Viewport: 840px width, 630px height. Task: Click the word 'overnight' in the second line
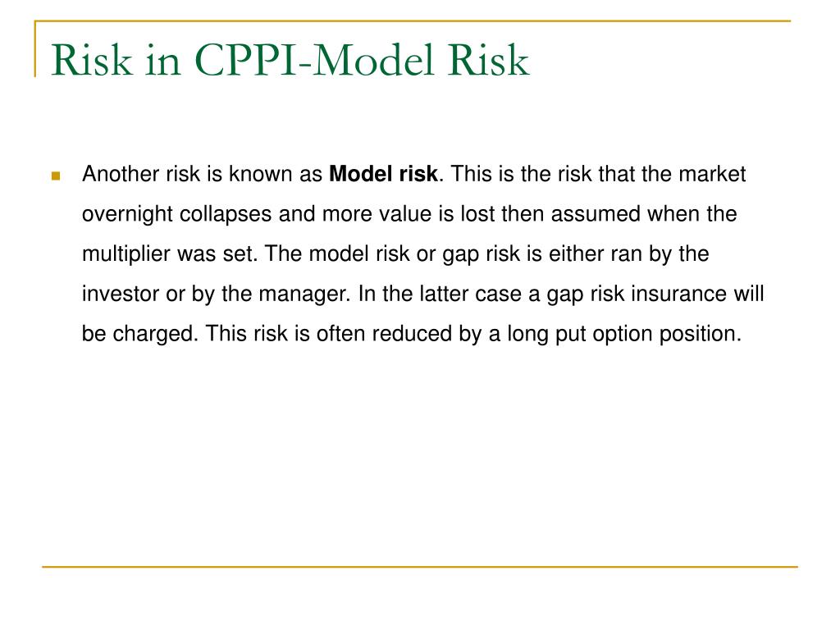pos(127,214)
